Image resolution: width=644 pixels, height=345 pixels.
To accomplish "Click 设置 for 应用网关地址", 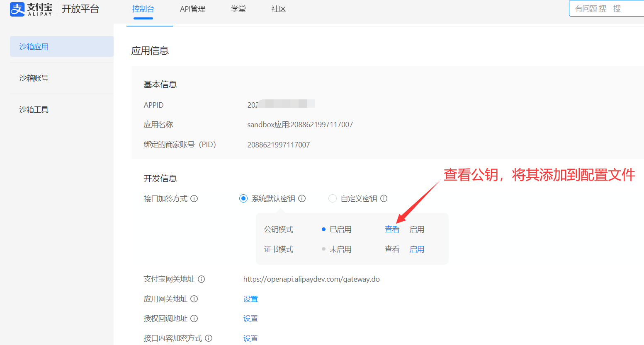I will click(250, 299).
